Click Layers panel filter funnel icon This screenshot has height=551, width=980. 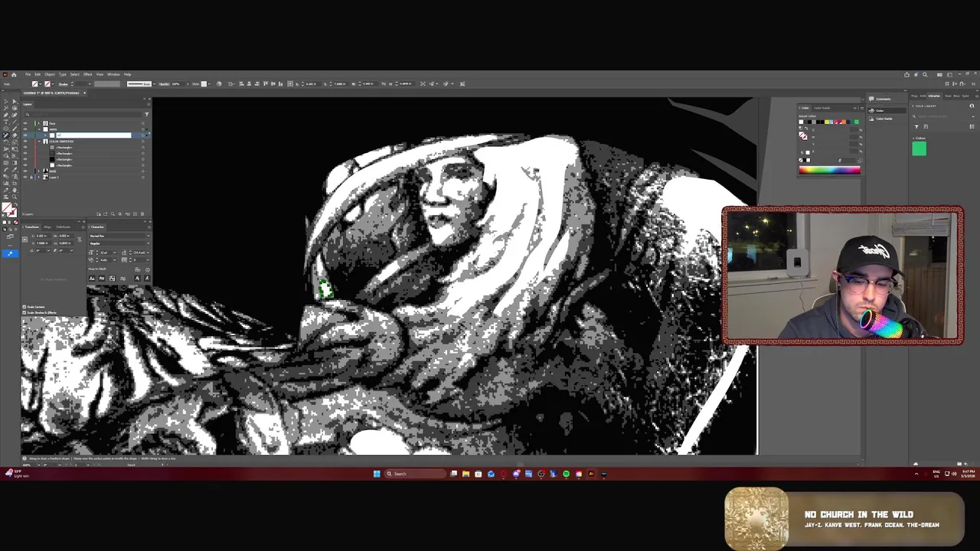point(147,114)
